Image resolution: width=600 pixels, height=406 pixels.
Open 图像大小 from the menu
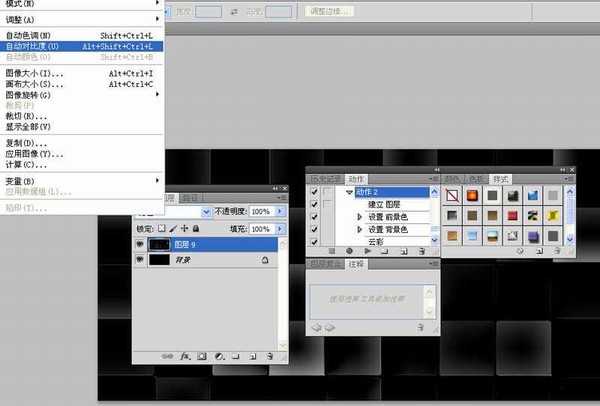coord(34,73)
